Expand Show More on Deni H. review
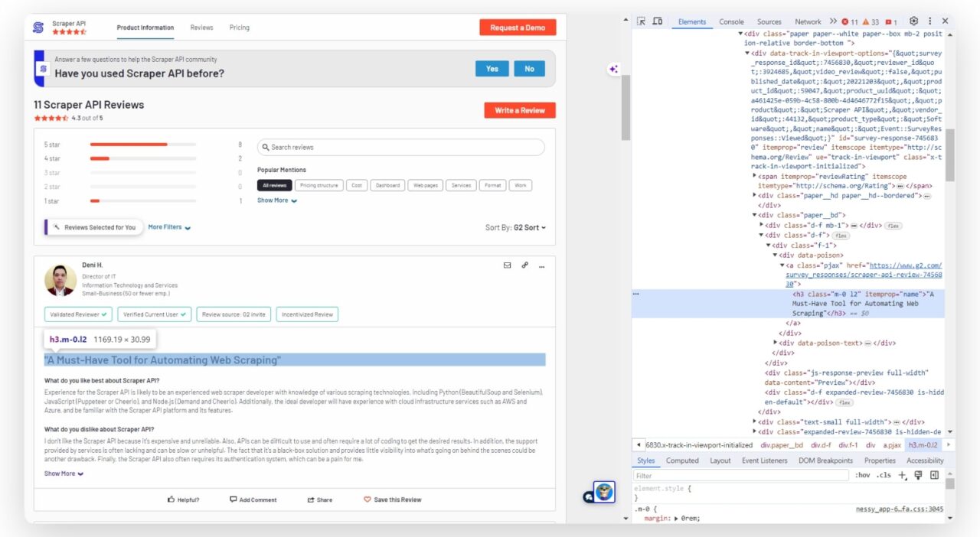This screenshot has height=537, width=980. point(64,474)
